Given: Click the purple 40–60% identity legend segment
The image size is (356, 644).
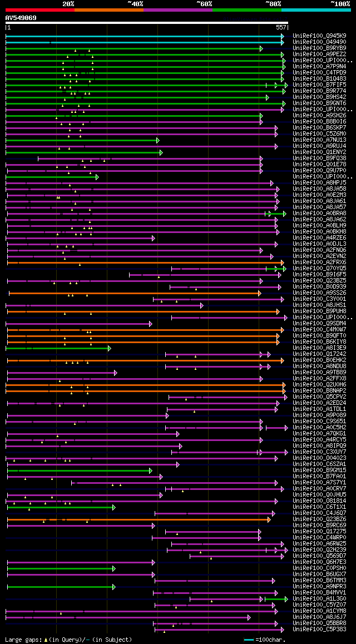Looking at the screenshot, I should (x=178, y=9).
